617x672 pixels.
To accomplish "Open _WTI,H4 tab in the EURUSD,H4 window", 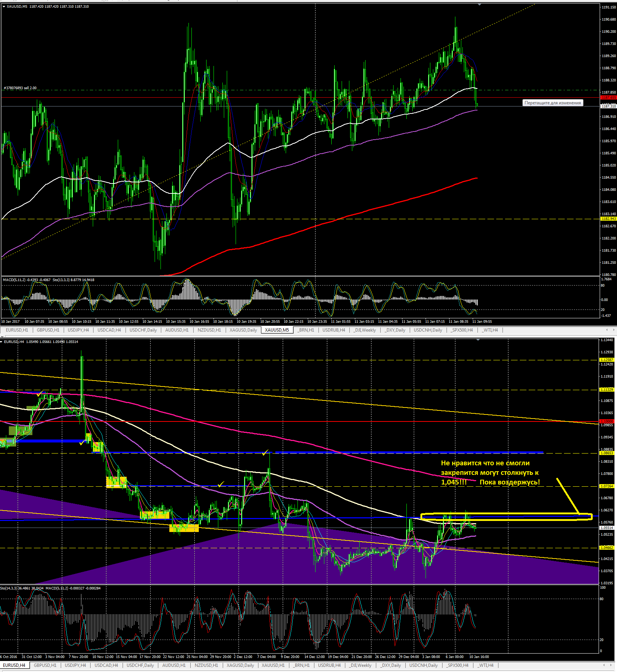I will pyautogui.click(x=486, y=665).
